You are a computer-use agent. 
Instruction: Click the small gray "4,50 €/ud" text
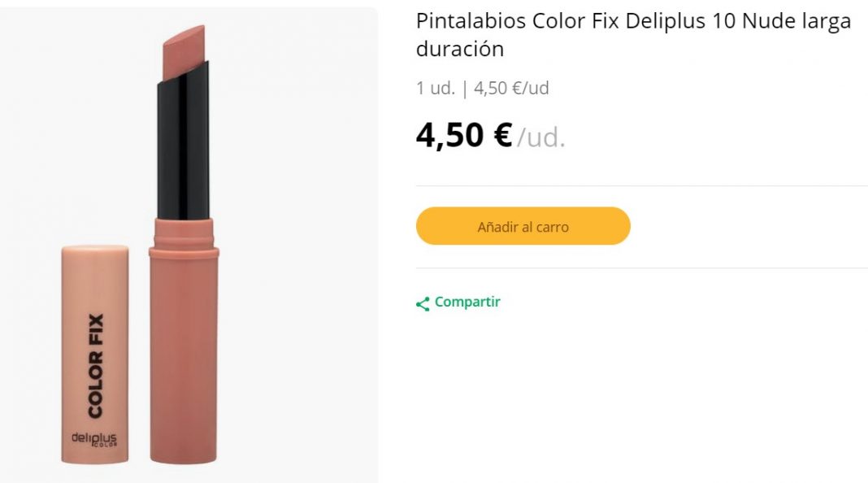click(x=511, y=88)
